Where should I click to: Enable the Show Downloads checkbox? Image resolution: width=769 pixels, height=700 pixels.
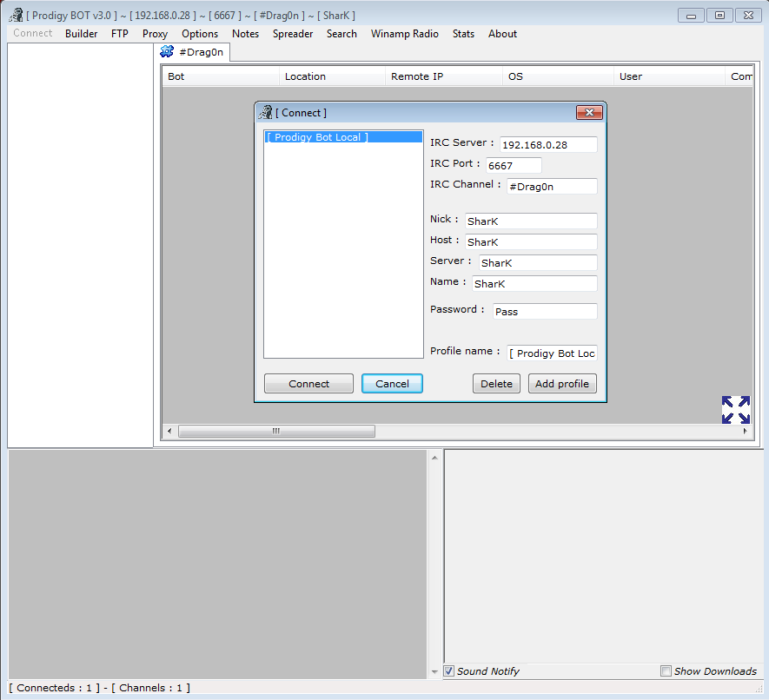(x=666, y=671)
